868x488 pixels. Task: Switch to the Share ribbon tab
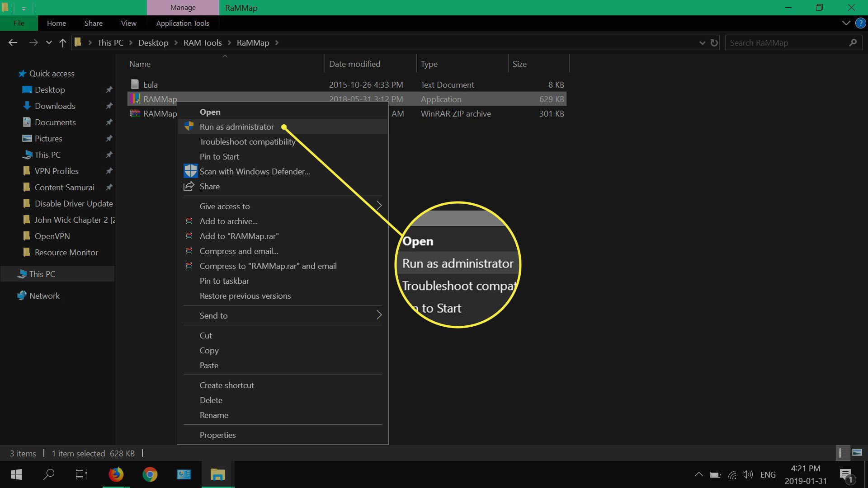click(x=94, y=23)
